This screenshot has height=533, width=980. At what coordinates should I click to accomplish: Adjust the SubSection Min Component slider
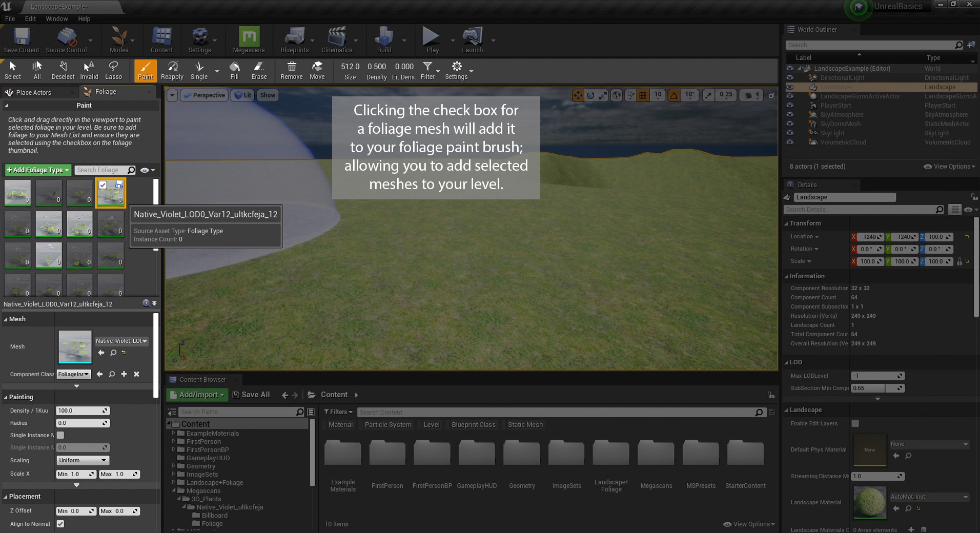pos(877,388)
